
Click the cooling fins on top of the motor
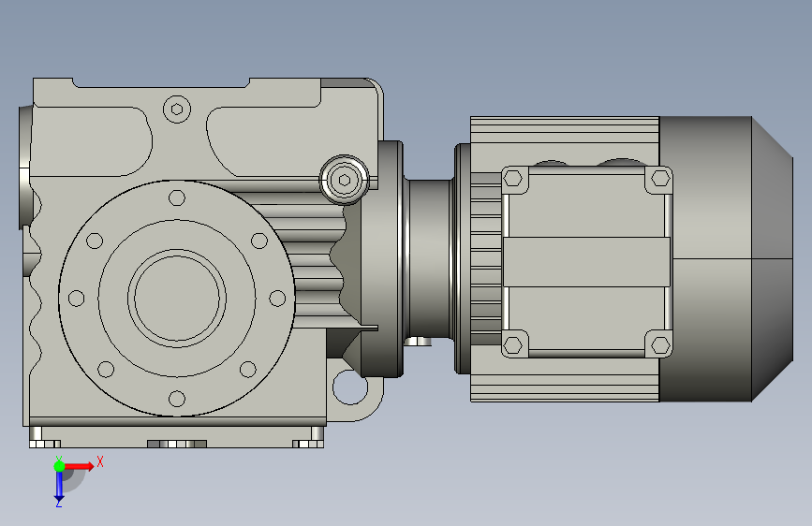tap(565, 129)
